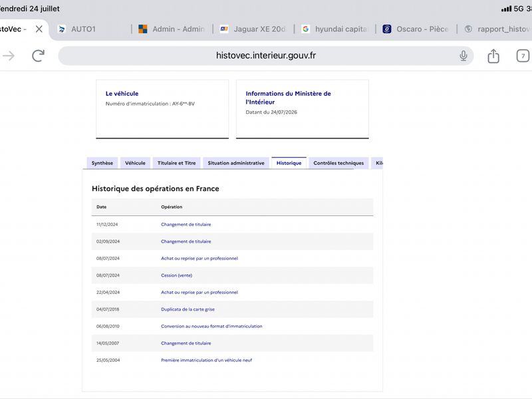This screenshot has height=399, width=532.
Task: Click Changement de titulaire dated 02/09/2024
Action: pos(186,241)
